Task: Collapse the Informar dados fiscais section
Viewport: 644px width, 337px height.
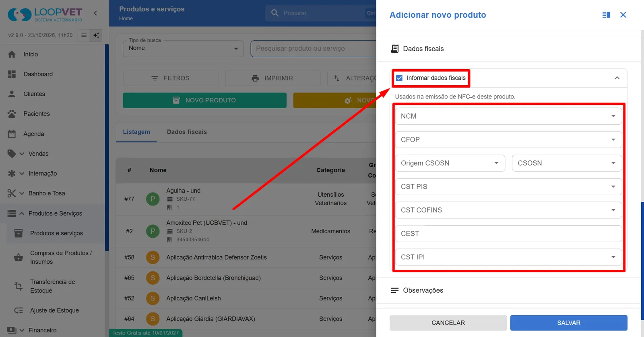Action: coord(617,78)
